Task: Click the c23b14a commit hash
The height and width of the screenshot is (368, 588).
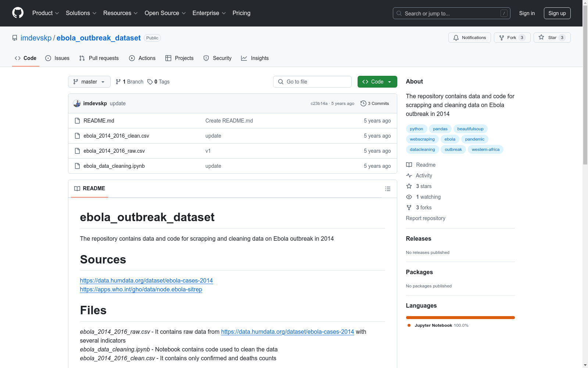Action: click(319, 103)
